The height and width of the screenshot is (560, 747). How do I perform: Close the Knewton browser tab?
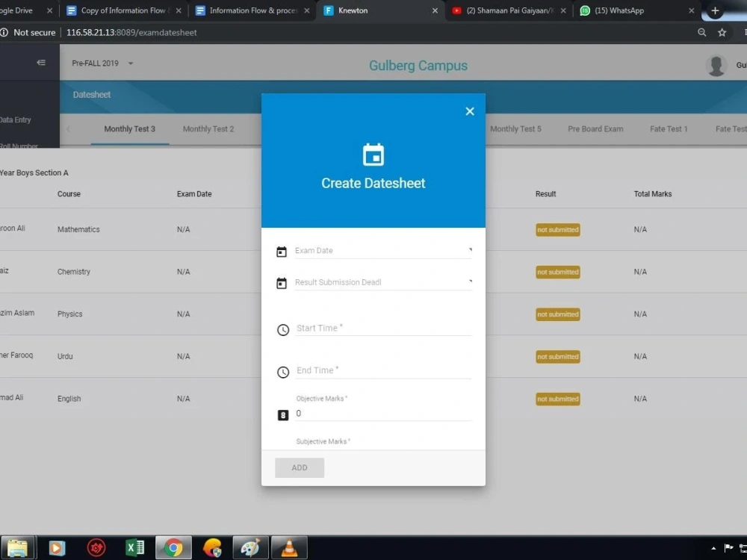point(435,10)
